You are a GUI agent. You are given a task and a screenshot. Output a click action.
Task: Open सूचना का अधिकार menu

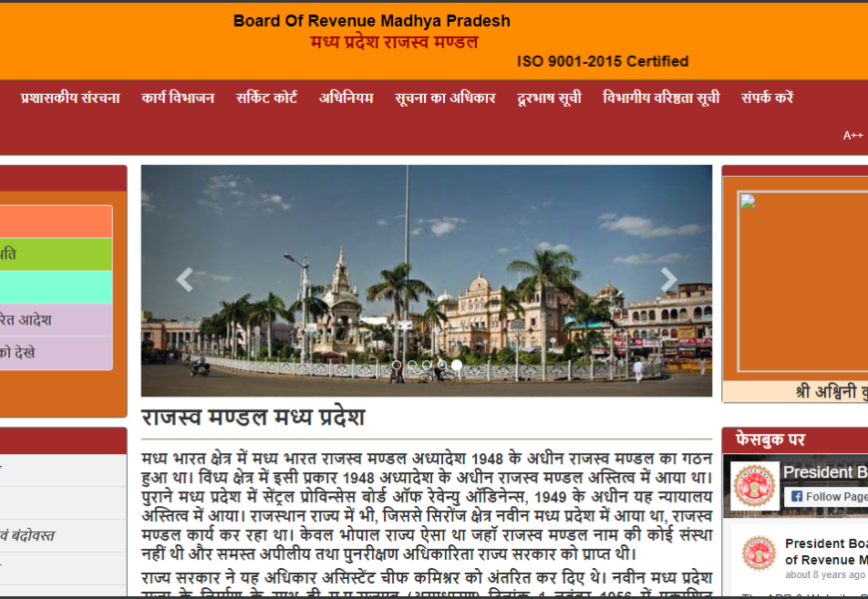click(445, 98)
